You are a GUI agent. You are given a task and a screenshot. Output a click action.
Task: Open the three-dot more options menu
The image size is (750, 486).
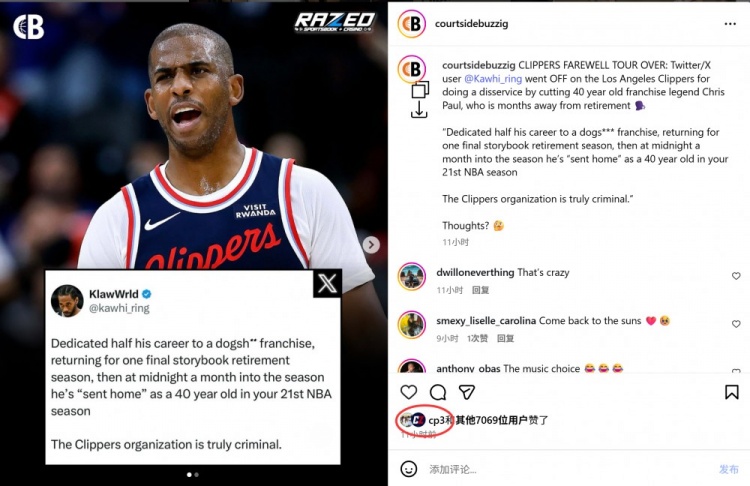[730, 24]
